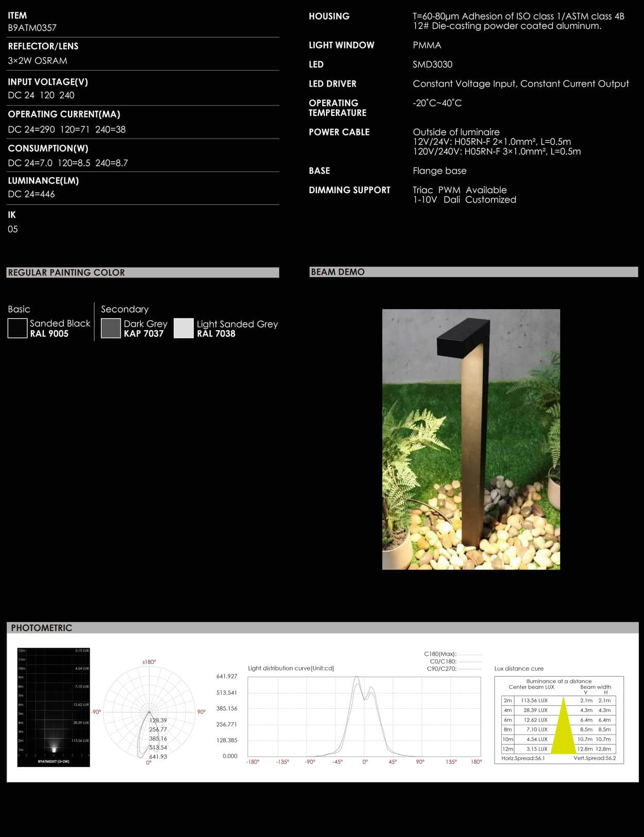The width and height of the screenshot is (644, 837).
Task: Click the 113.56 LUX cell in table
Action: 534,701
